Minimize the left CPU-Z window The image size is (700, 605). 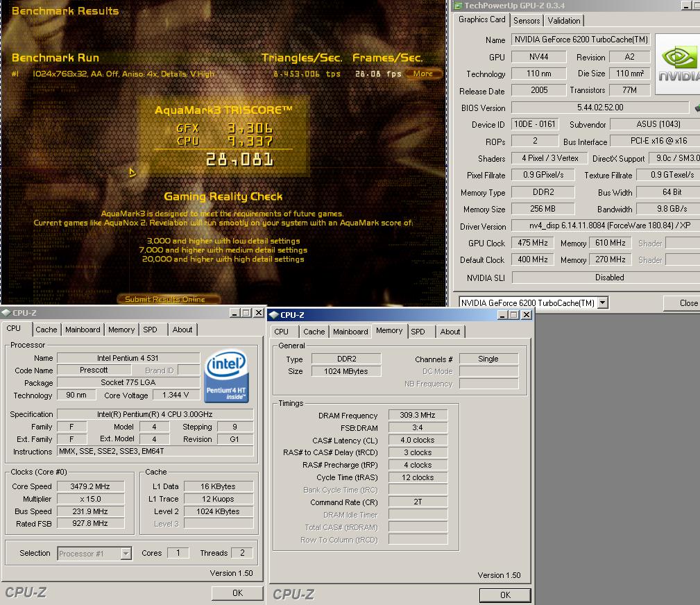pos(234,313)
